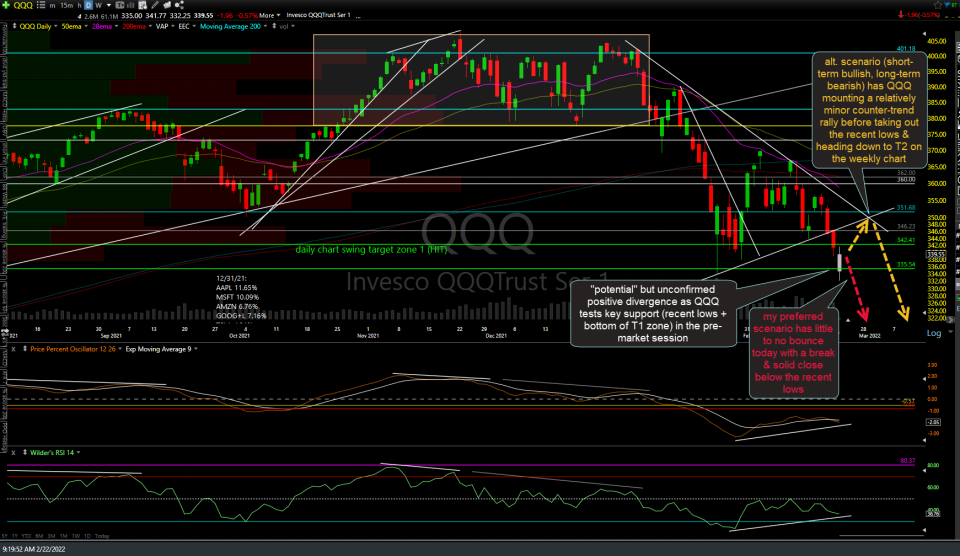
Task: Open the TC text comment tool icon
Action: pyautogui.click(x=119, y=5)
